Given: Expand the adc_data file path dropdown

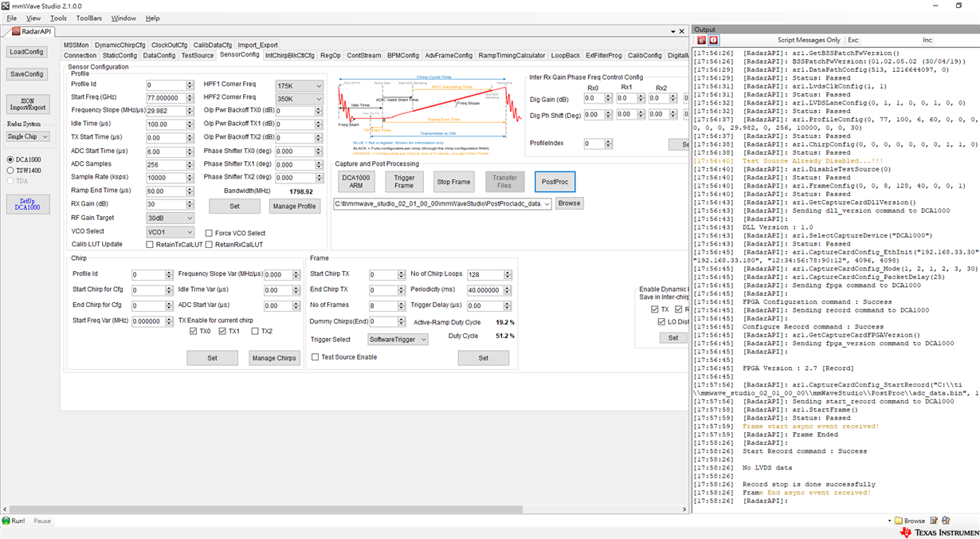Looking at the screenshot, I should 547,204.
